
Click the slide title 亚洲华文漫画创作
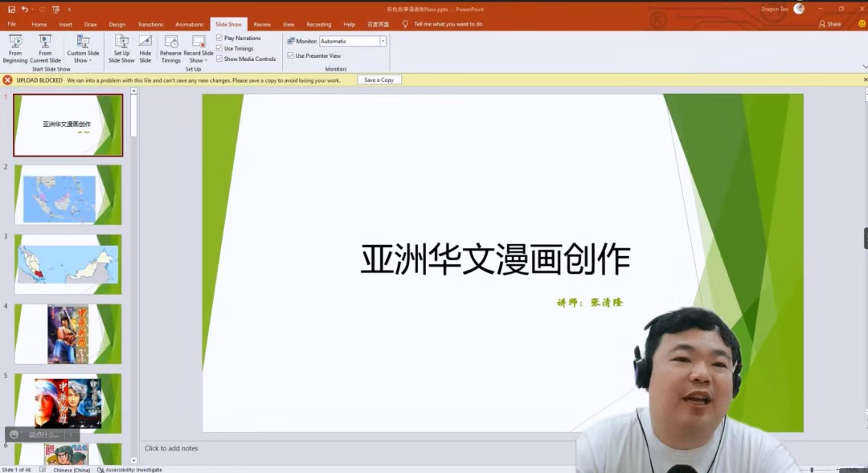(x=495, y=259)
